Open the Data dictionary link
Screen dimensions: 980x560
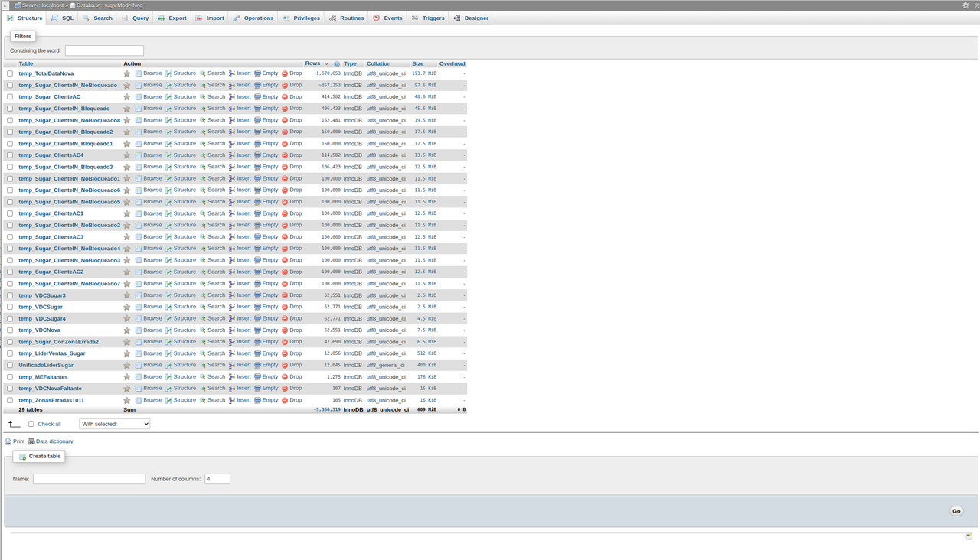54,441
